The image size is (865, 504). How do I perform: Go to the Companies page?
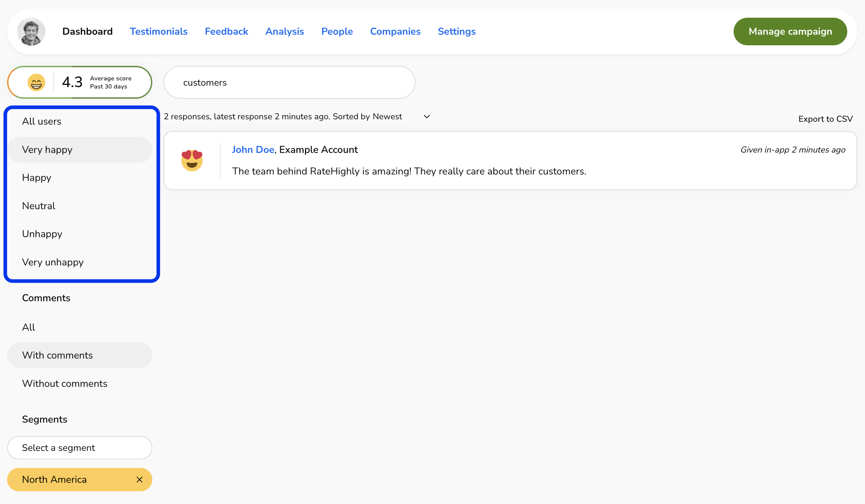[395, 31]
